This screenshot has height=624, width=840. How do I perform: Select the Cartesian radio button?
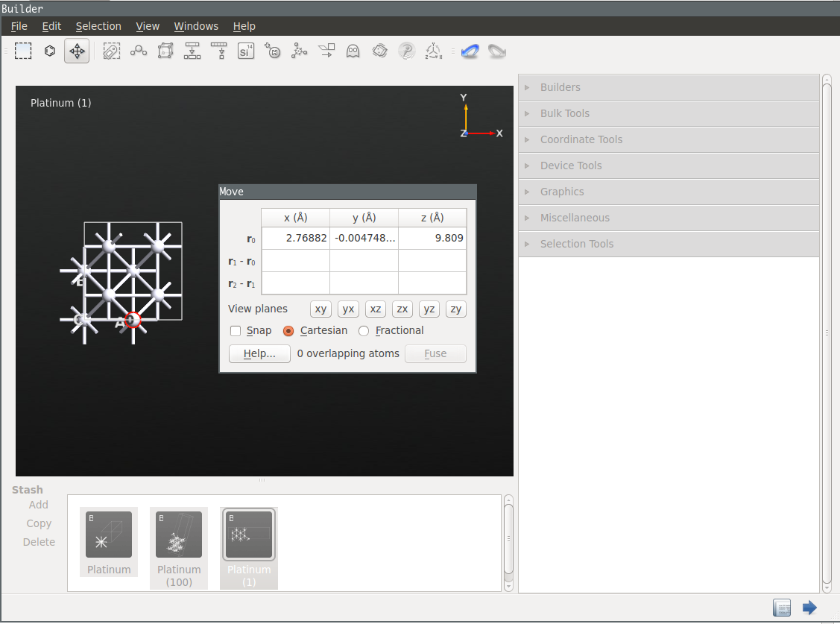tap(288, 331)
